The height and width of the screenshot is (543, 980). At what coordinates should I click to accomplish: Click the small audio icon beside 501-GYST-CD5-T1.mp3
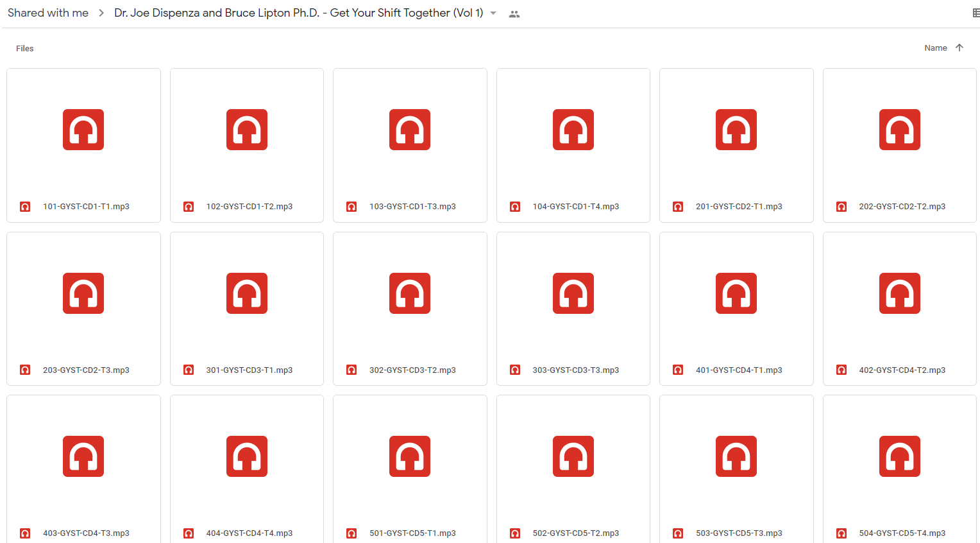pyautogui.click(x=351, y=533)
